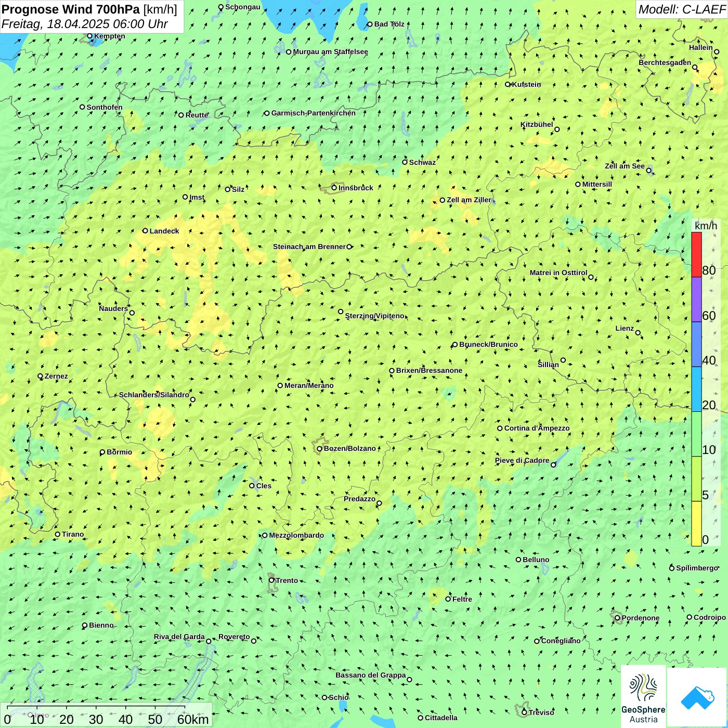Click the Garmisch-Partenkirchen label
Viewport: 728px width, 728px height.
pos(314,113)
